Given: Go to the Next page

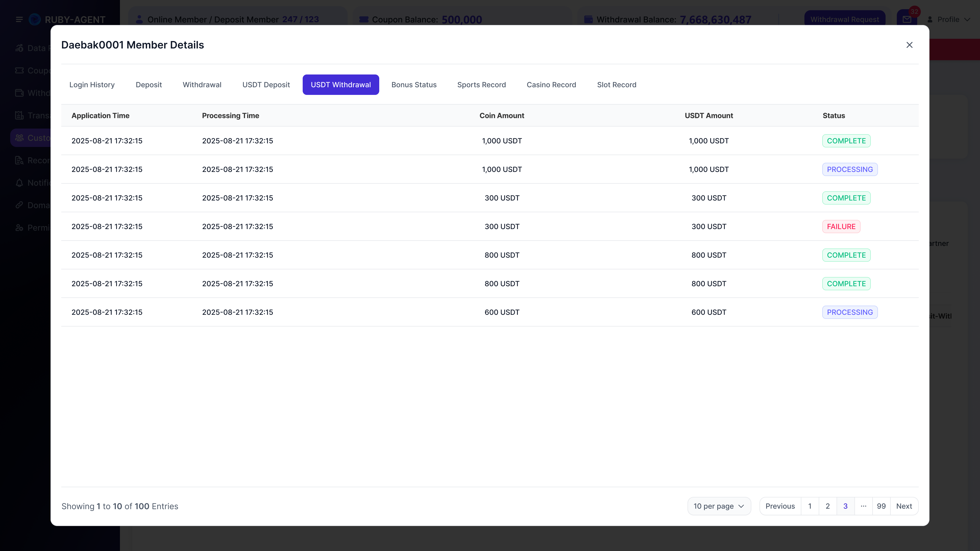Looking at the screenshot, I should click(x=904, y=506).
